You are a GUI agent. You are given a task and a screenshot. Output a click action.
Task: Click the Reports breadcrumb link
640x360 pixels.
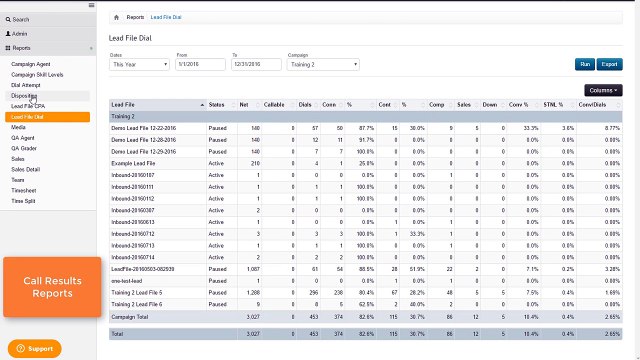coord(135,17)
